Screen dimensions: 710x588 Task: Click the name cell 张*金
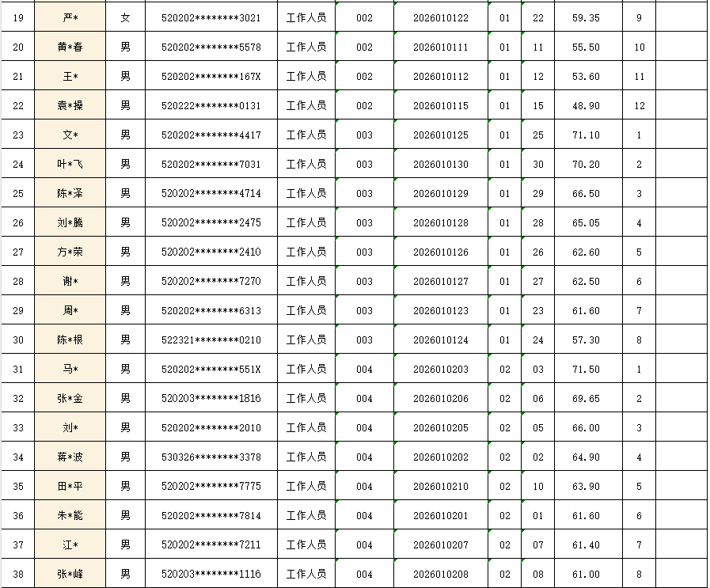[70, 398]
